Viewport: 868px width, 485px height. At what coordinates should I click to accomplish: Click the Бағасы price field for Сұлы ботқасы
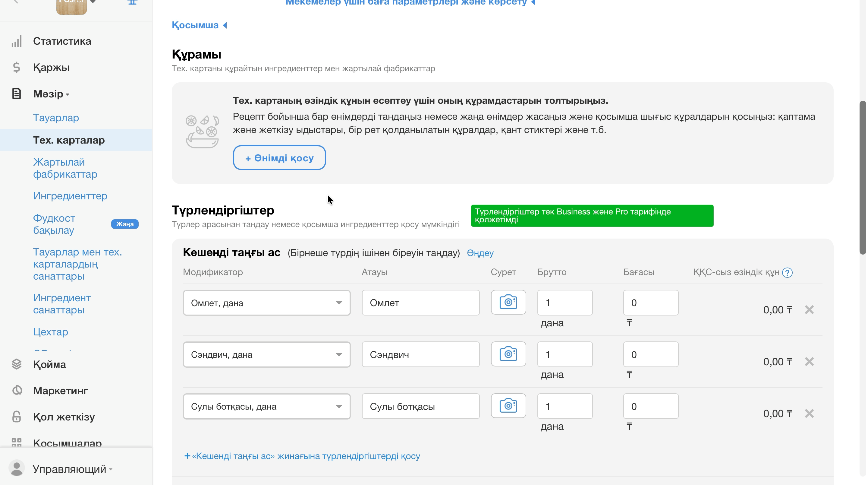(651, 406)
